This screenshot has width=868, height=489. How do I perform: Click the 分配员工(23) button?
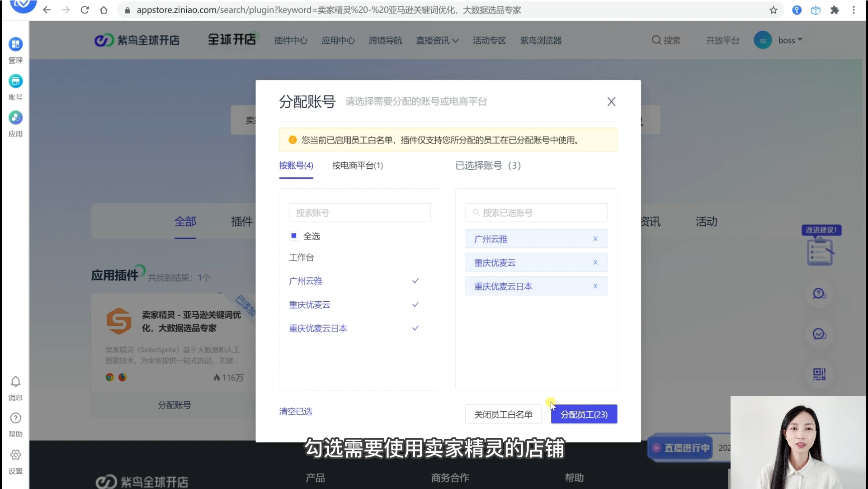584,414
